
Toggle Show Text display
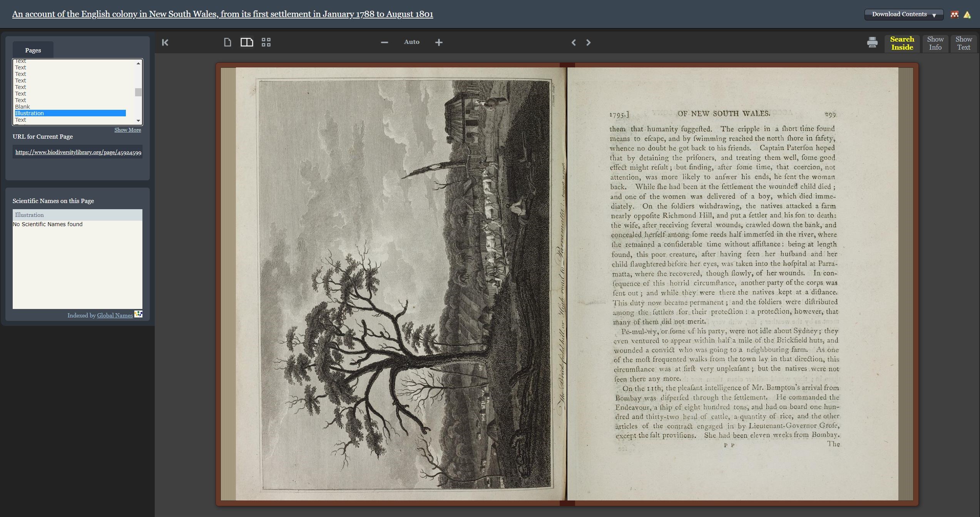(963, 43)
